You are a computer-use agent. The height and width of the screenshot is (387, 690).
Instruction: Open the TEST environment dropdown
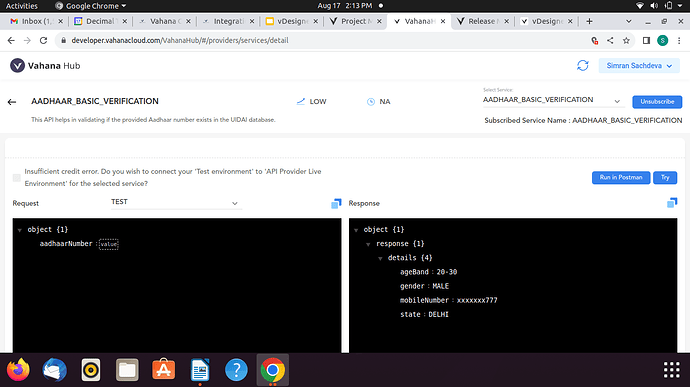pyautogui.click(x=176, y=202)
